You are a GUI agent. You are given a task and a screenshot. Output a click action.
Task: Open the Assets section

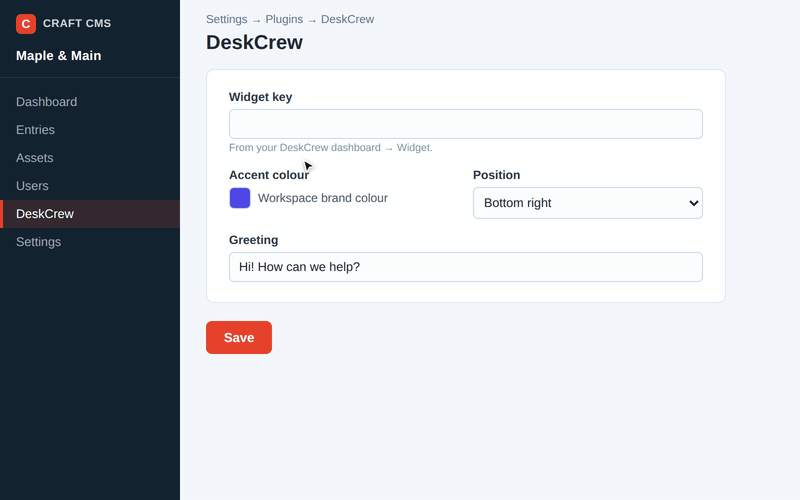(90, 158)
